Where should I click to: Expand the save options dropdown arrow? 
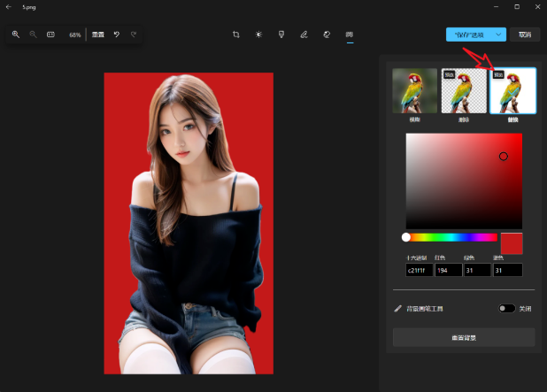point(499,35)
